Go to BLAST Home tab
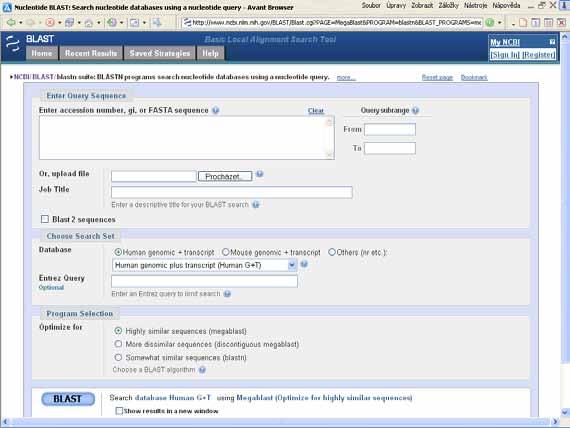The height and width of the screenshot is (428, 570). [42, 53]
